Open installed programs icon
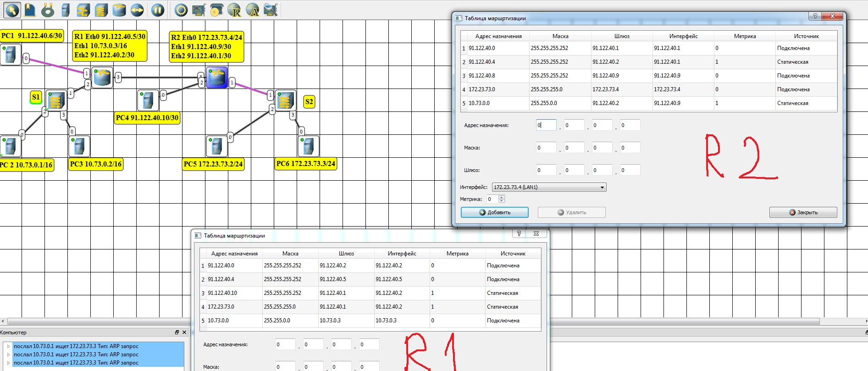This screenshot has width=868, height=371. pos(216,10)
